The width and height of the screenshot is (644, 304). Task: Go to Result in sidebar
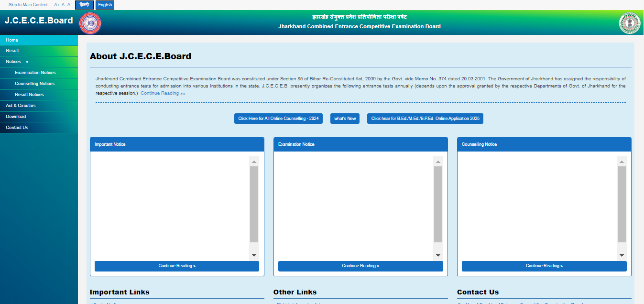[12, 51]
